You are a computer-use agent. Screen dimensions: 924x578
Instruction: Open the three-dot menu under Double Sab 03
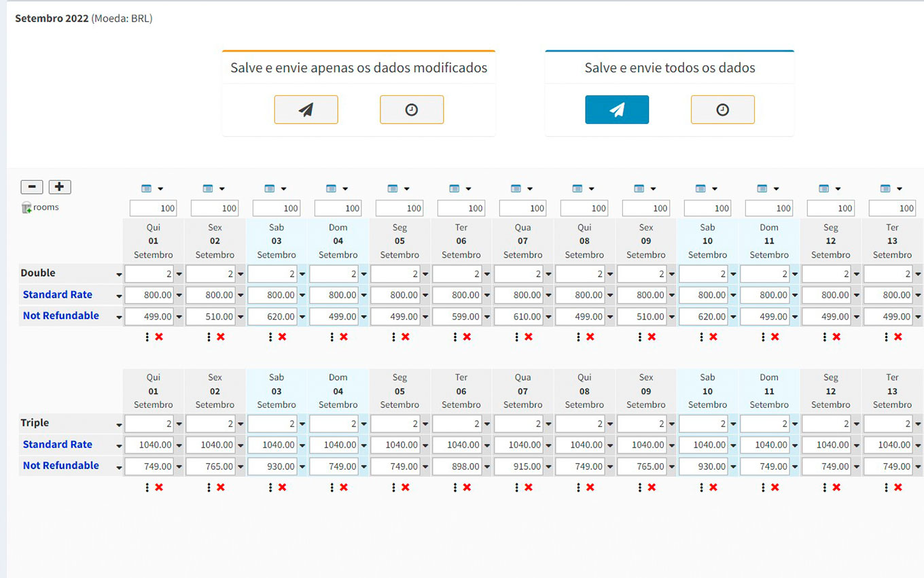tap(270, 337)
